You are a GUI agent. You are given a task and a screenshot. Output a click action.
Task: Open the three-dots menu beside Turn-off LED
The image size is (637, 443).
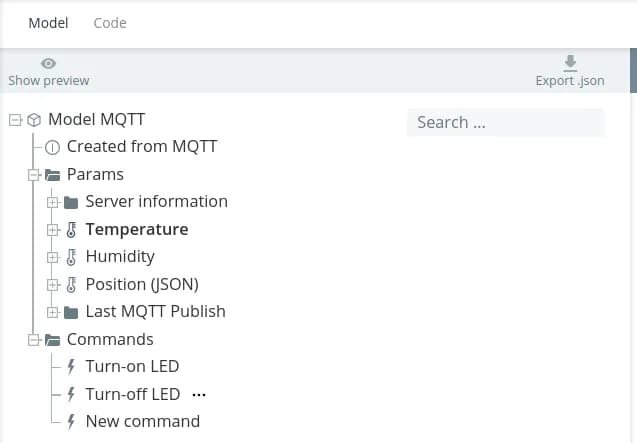click(198, 394)
